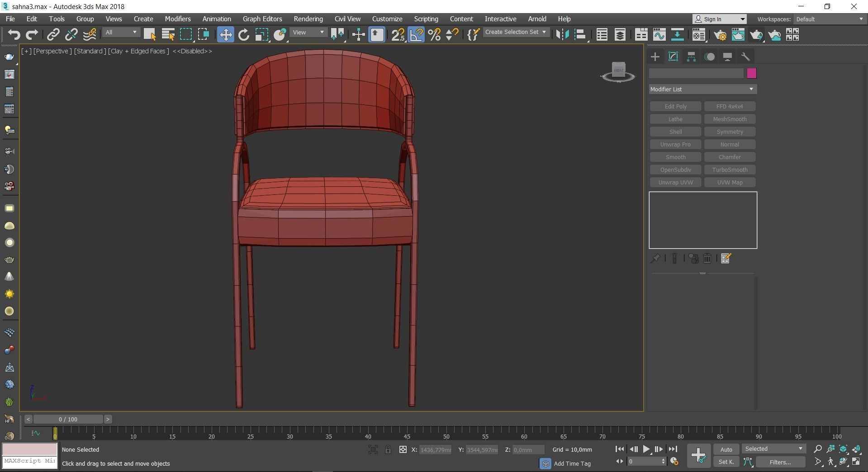The width and height of the screenshot is (868, 472).
Task: Open the Curve Editor
Action: tap(659, 35)
